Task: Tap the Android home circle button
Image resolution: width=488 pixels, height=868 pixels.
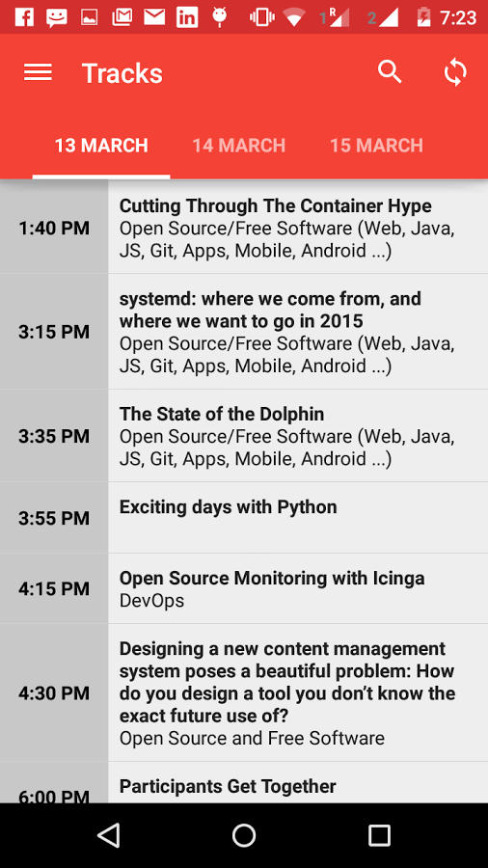Action: click(x=244, y=835)
